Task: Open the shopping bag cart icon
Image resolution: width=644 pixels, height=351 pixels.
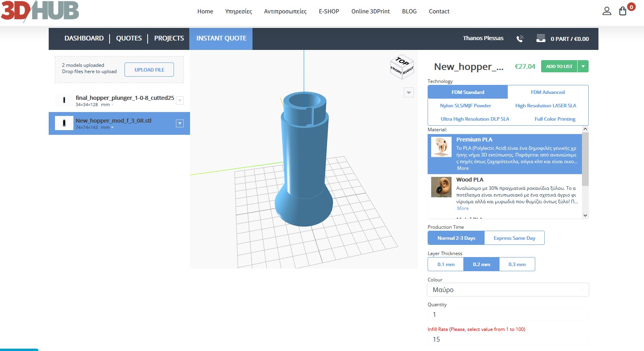Action: coord(623,11)
